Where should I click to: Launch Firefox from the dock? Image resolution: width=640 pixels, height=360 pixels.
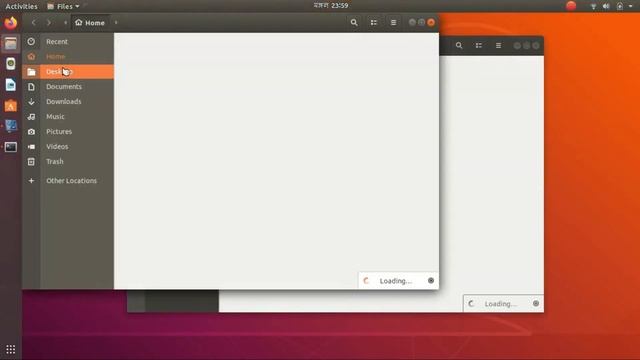click(x=11, y=23)
